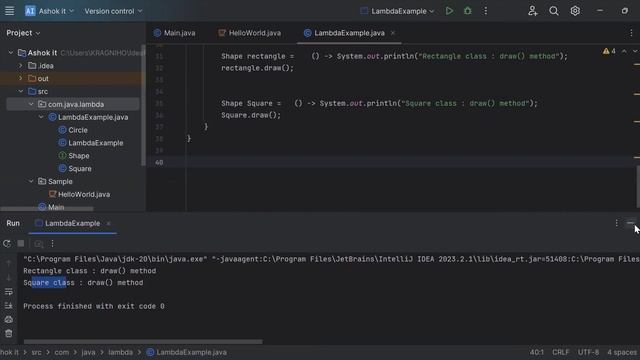The height and width of the screenshot is (360, 640).
Task: Click the rectangle.draw() code line
Action: click(257, 68)
